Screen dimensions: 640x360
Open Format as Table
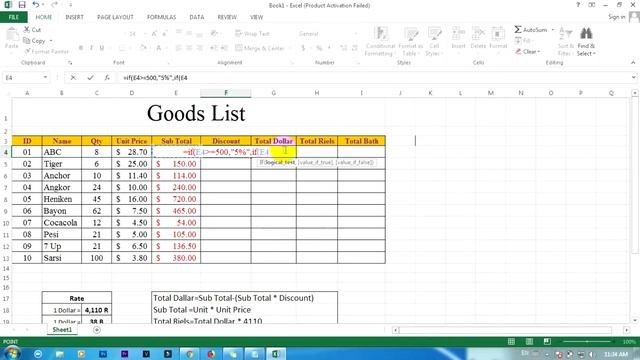410,41
